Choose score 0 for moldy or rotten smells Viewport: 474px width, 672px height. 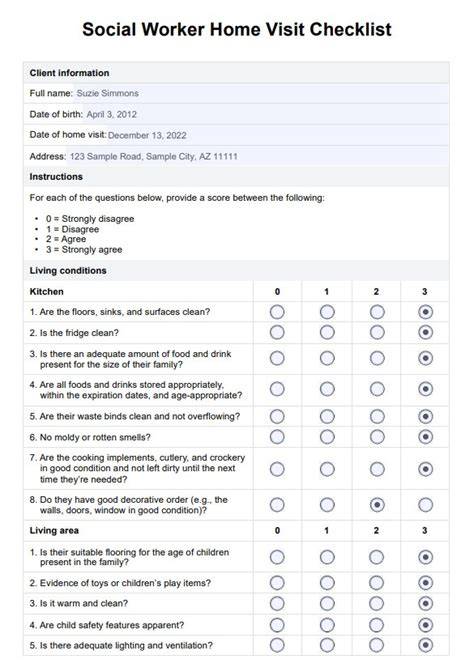pos(277,437)
